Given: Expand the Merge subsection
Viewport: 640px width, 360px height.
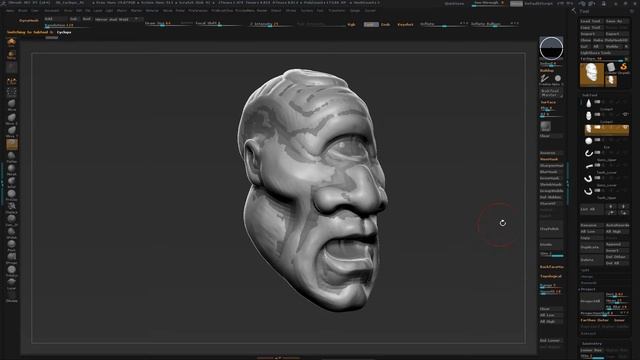Looking at the screenshot, I should (587, 276).
